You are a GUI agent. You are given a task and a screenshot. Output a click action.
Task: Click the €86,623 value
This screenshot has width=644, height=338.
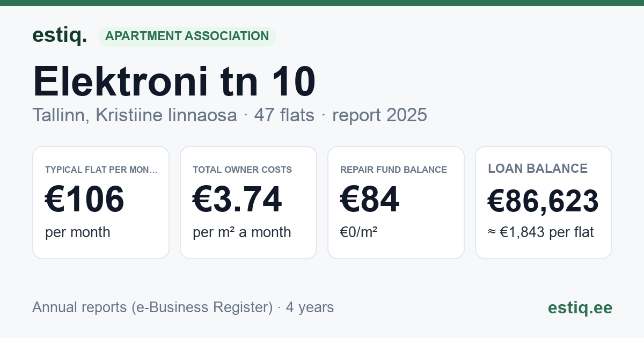[543, 201]
